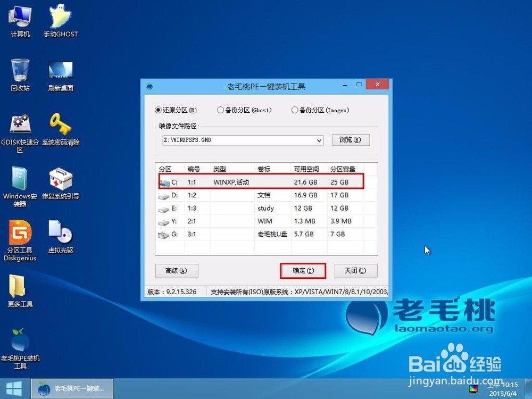
Task: Click 刷新桌面 to refresh the desktop
Action: [x=60, y=72]
